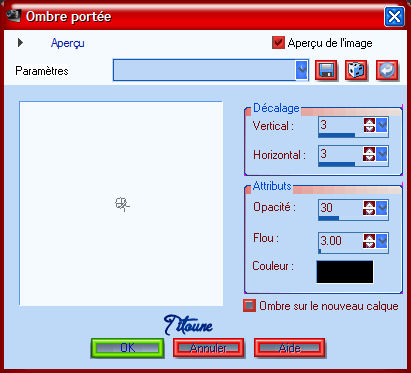The image size is (411, 373).
Task: Expand the Aperçu preview disclosure triangle
Action: 20,43
